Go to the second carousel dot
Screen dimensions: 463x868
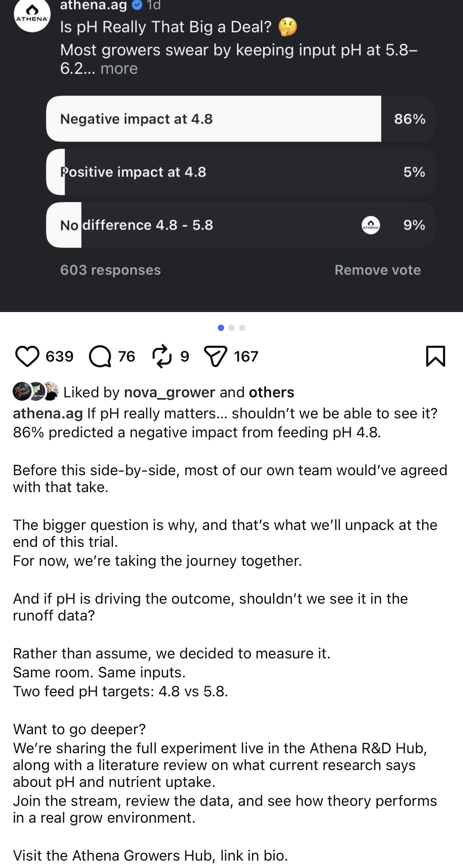(x=231, y=328)
